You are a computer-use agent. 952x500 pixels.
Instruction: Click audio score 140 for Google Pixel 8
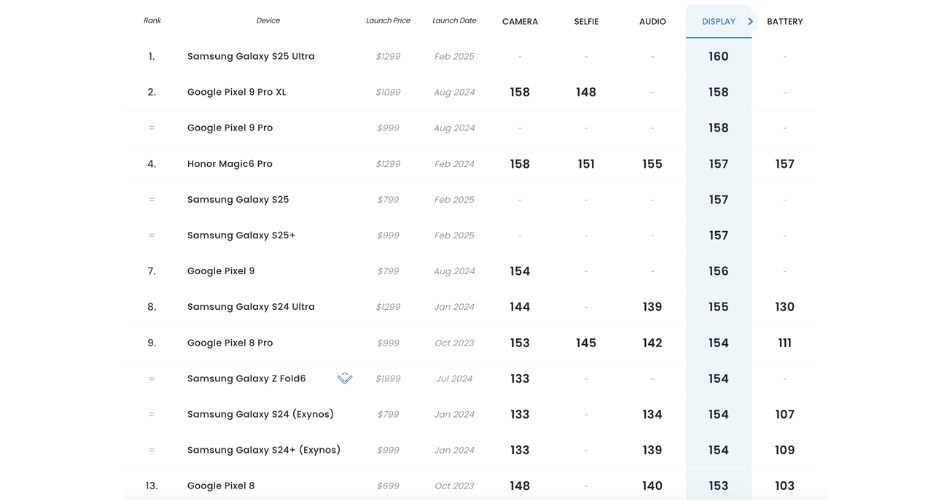click(652, 486)
